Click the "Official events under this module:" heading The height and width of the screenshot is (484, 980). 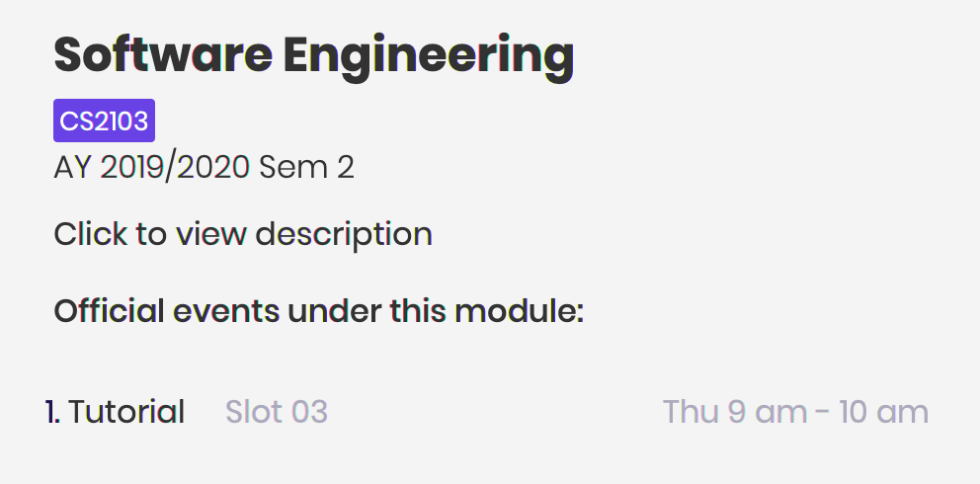coord(319,311)
